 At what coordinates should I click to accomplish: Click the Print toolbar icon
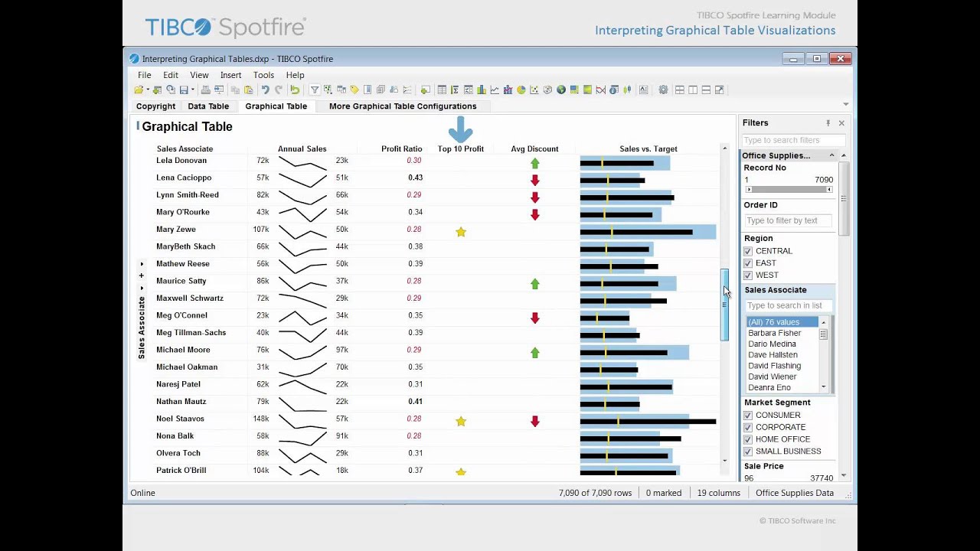205,90
